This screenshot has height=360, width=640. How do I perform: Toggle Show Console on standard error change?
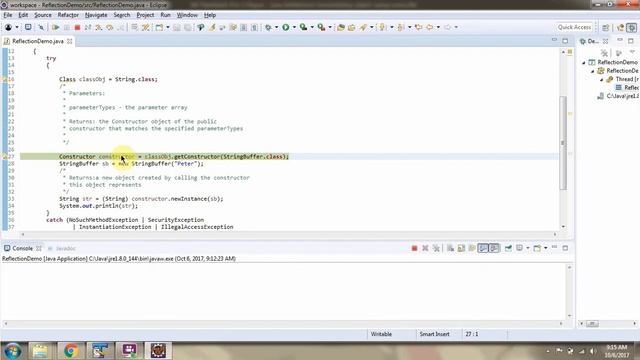point(494,248)
